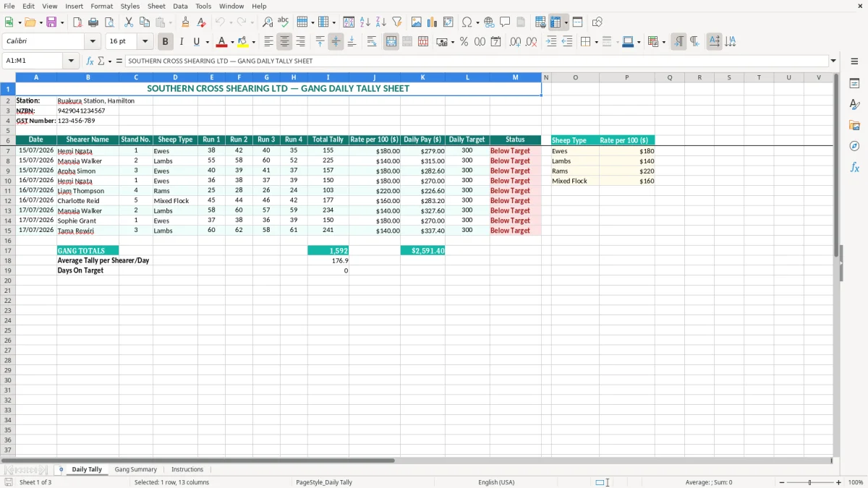Click the font color red swatch

(222, 42)
